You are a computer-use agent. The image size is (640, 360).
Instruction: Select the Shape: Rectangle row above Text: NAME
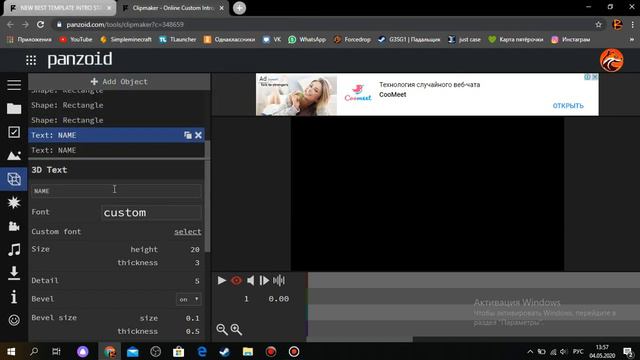pos(116,120)
